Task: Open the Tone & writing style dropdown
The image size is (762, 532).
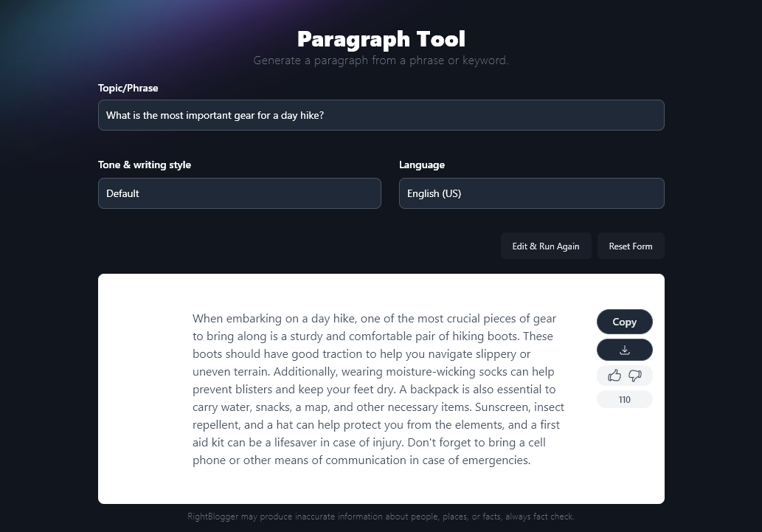Action: coord(239,193)
